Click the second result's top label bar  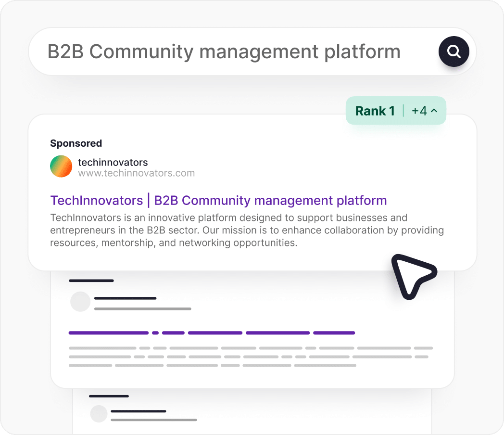click(91, 281)
